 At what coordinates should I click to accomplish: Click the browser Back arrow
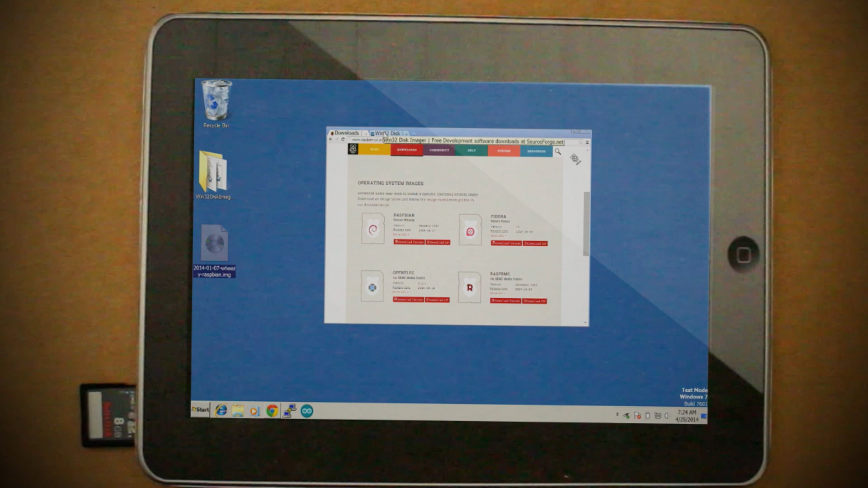pos(331,139)
